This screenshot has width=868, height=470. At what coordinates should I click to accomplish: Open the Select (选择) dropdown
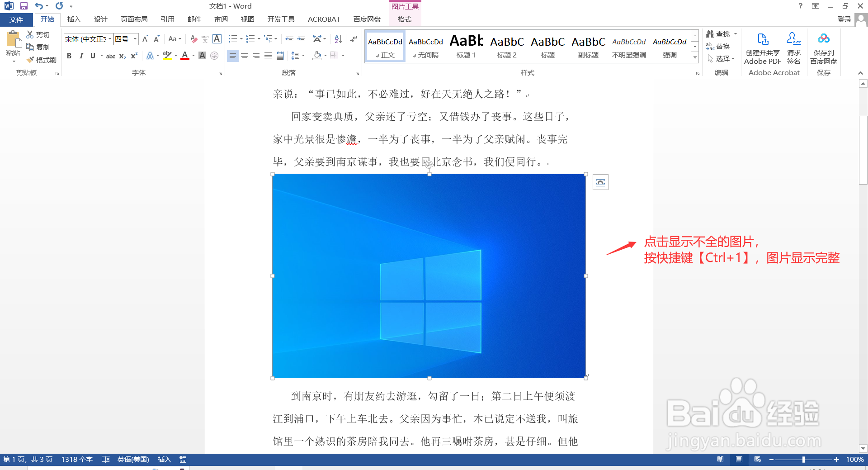click(721, 59)
